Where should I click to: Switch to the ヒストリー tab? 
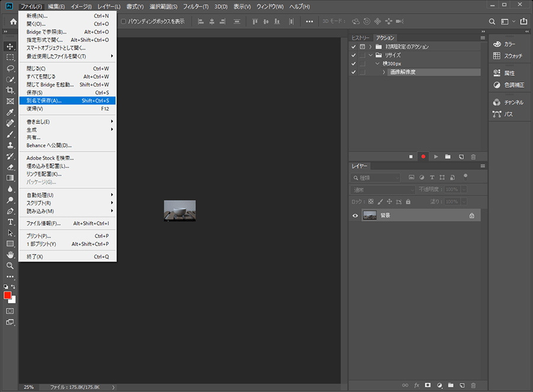click(x=361, y=37)
